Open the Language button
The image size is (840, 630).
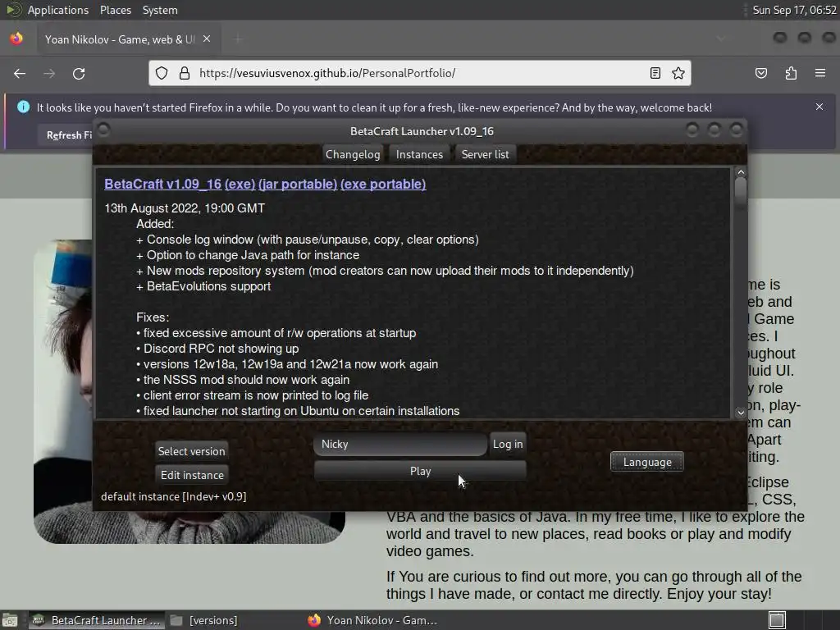tap(647, 462)
